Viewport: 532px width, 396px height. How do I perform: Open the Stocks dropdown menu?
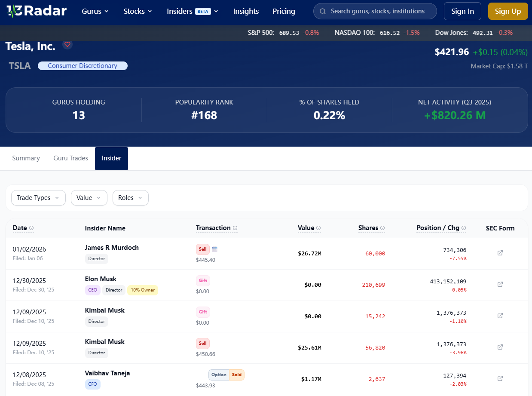138,11
